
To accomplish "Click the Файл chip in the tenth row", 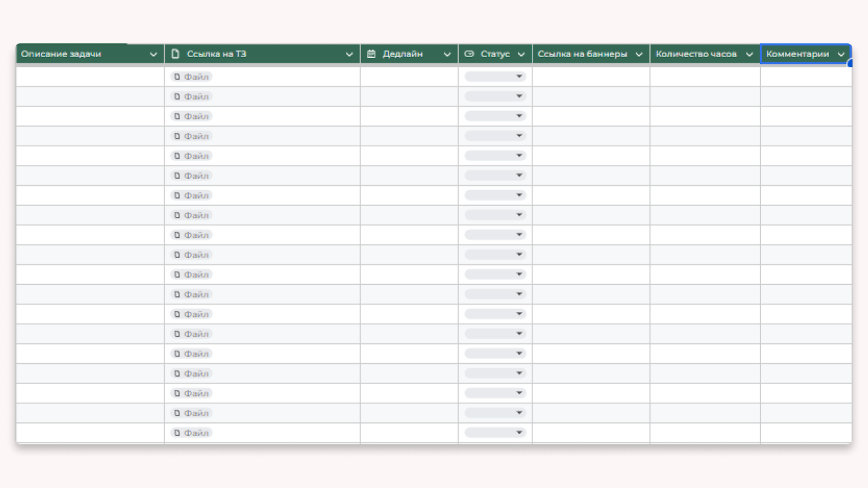I will click(x=191, y=255).
